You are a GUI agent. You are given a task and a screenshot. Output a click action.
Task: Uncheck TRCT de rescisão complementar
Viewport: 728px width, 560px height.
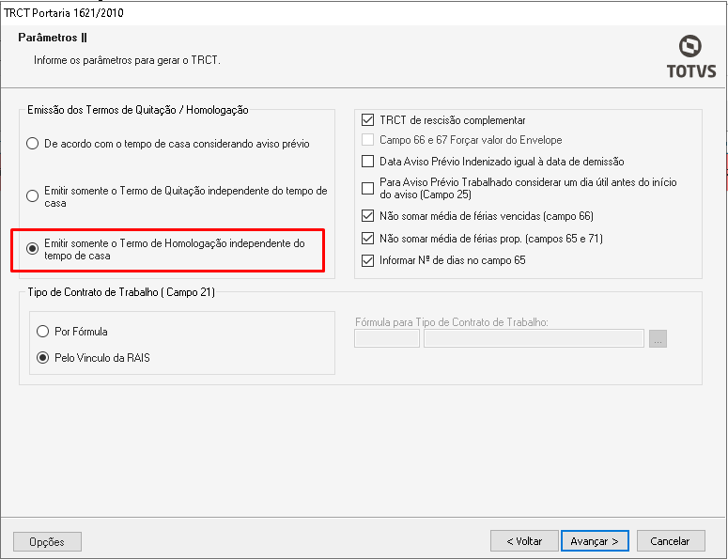(x=367, y=120)
